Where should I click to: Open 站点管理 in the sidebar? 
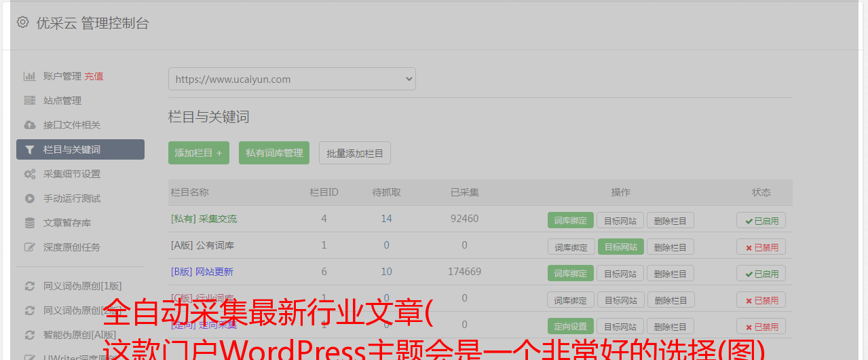click(x=62, y=101)
